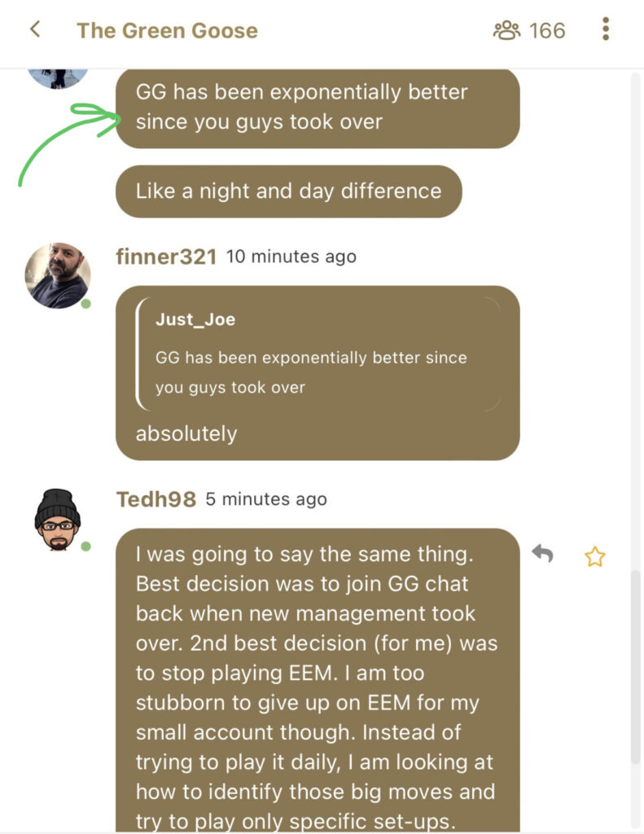Open the partial avatar at top left
Screen dimensions: 644x834
[58, 78]
